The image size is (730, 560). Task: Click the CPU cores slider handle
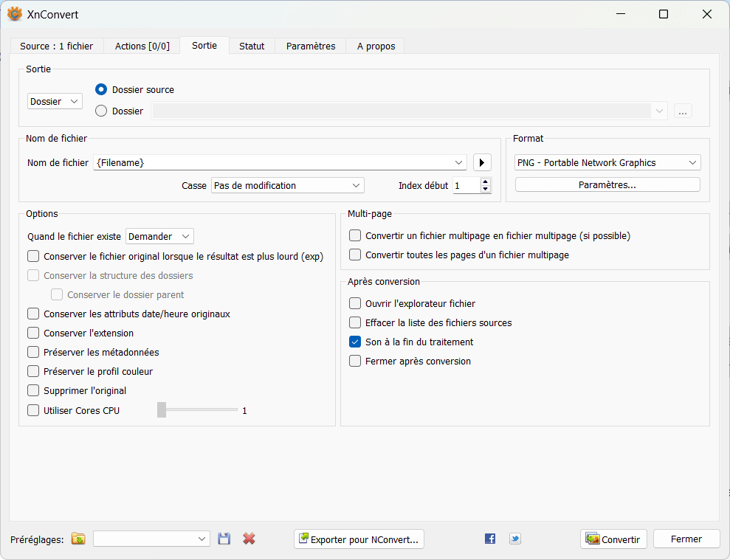[162, 409]
